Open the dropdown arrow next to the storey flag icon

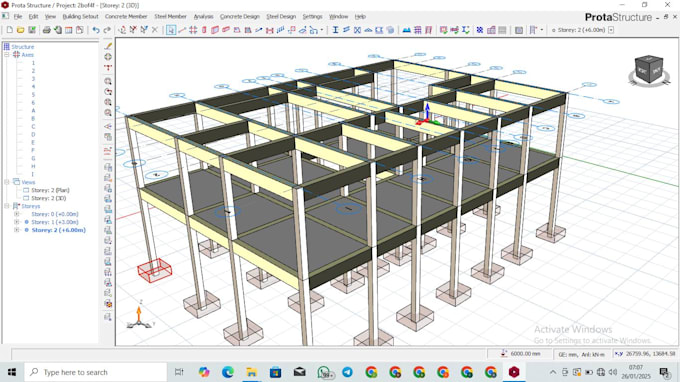click(x=542, y=30)
